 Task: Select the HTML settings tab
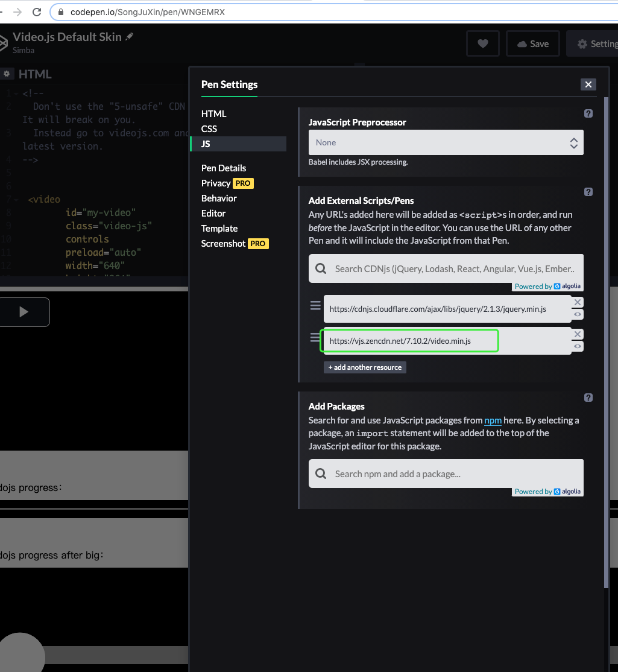213,113
